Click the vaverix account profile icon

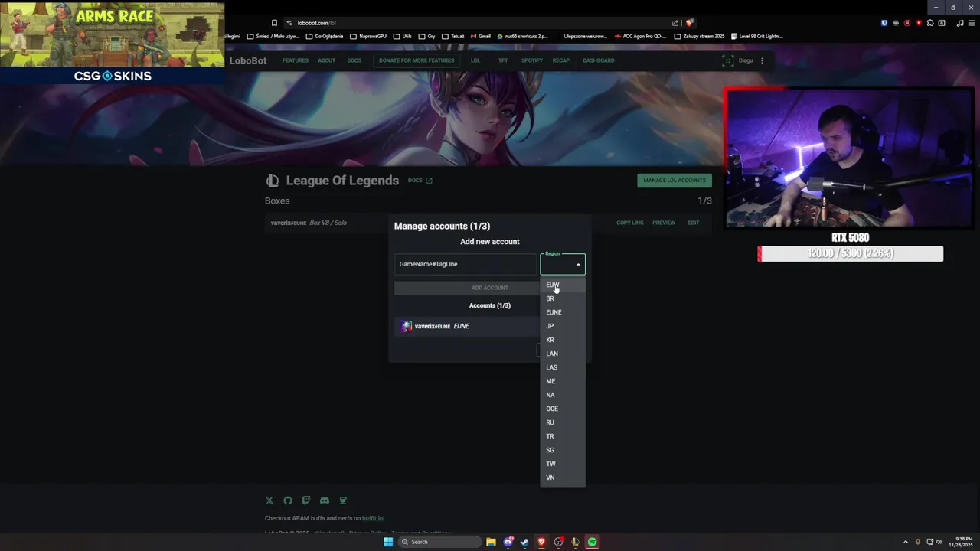coord(407,326)
